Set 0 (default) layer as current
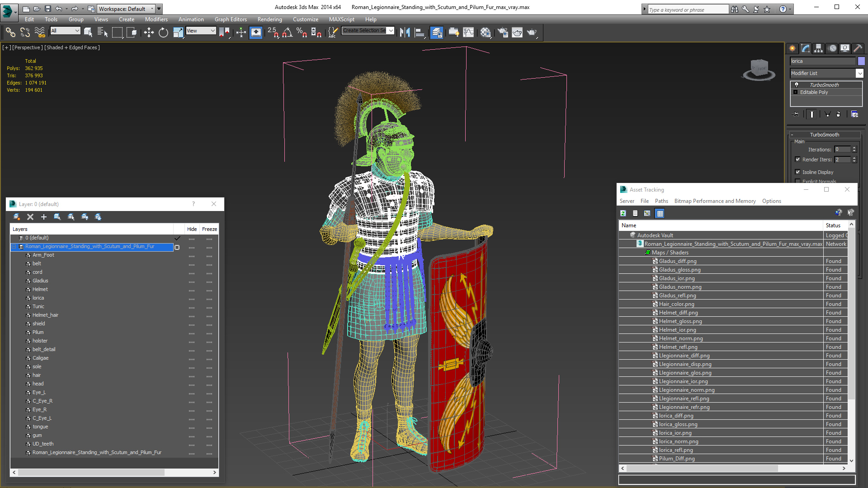Image resolution: width=868 pixels, height=488 pixels. pyautogui.click(x=177, y=238)
